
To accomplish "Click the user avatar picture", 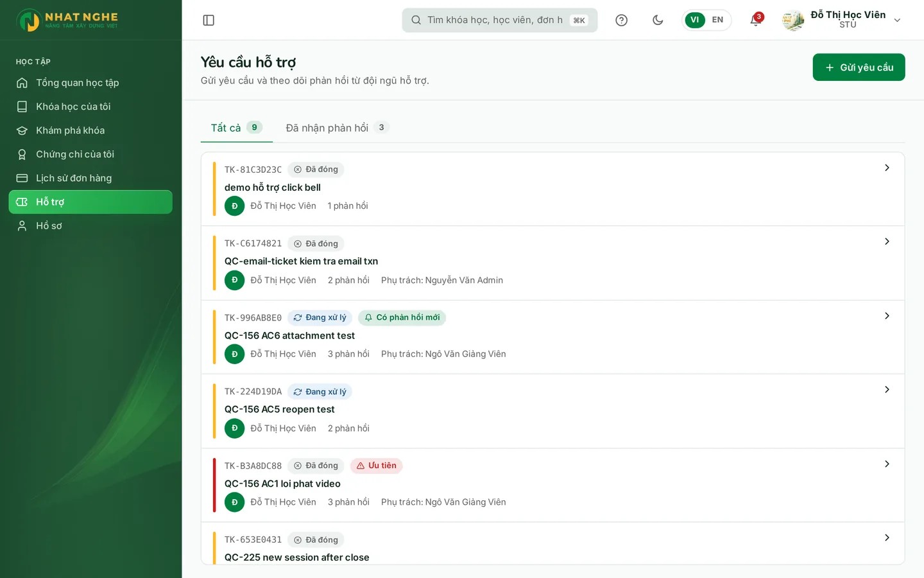I will coord(793,20).
